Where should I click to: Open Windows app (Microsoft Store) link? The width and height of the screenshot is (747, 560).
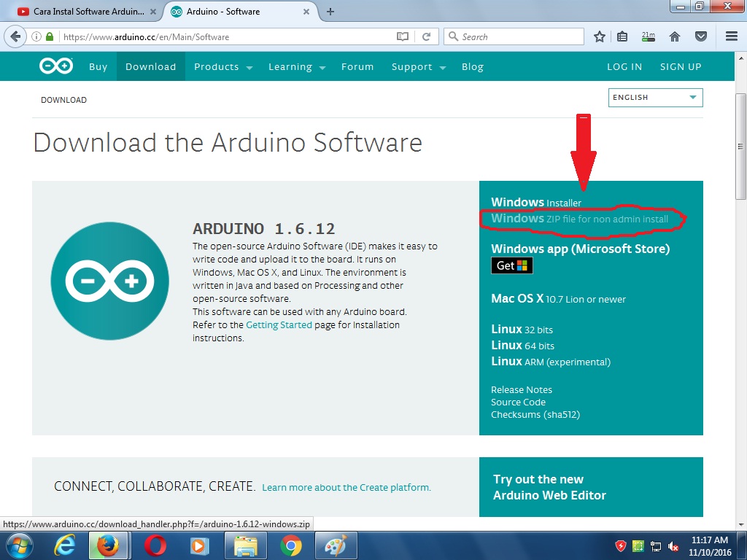click(580, 249)
